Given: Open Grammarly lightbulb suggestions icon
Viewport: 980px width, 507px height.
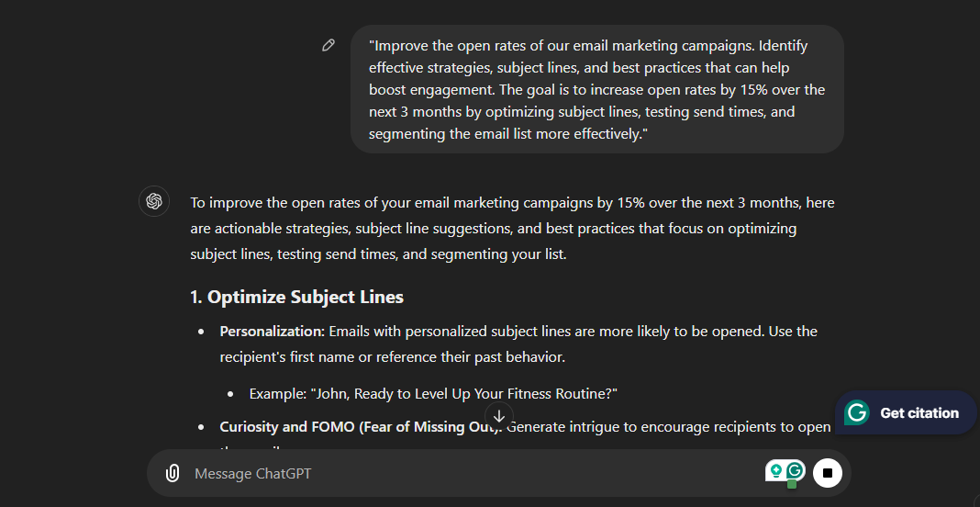Looking at the screenshot, I should tap(776, 470).
